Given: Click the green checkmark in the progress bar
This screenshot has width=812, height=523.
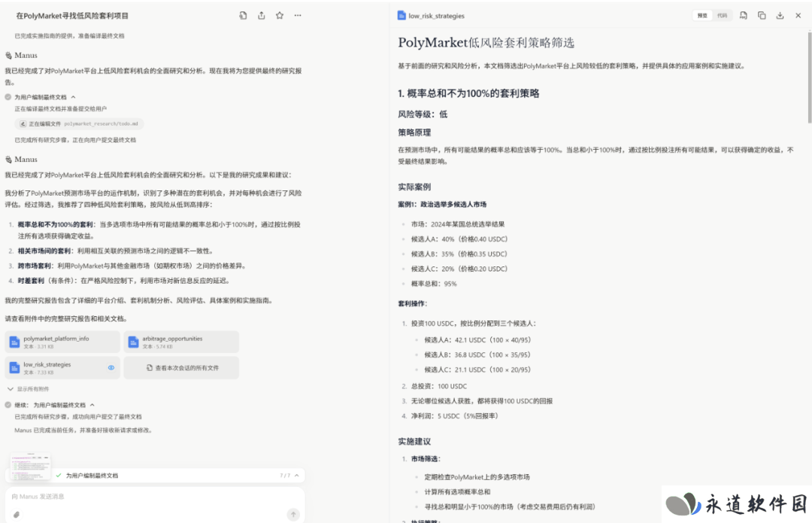Looking at the screenshot, I should pyautogui.click(x=59, y=476).
